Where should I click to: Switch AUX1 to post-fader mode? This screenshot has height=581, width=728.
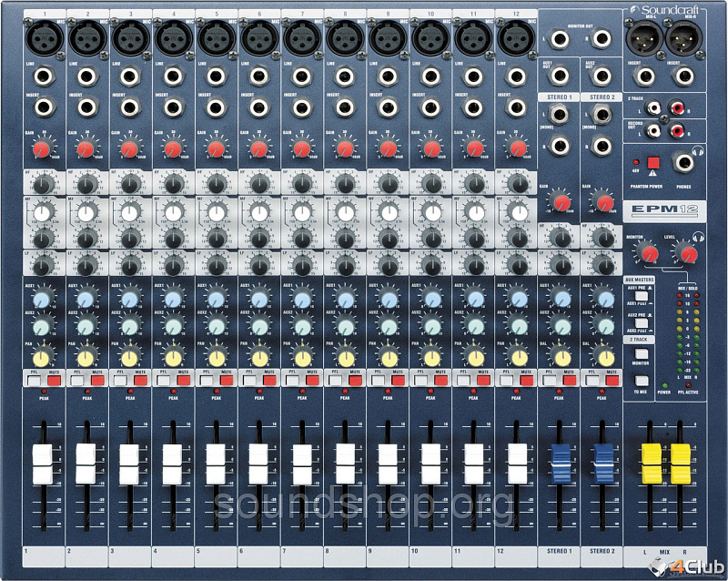tap(642, 297)
